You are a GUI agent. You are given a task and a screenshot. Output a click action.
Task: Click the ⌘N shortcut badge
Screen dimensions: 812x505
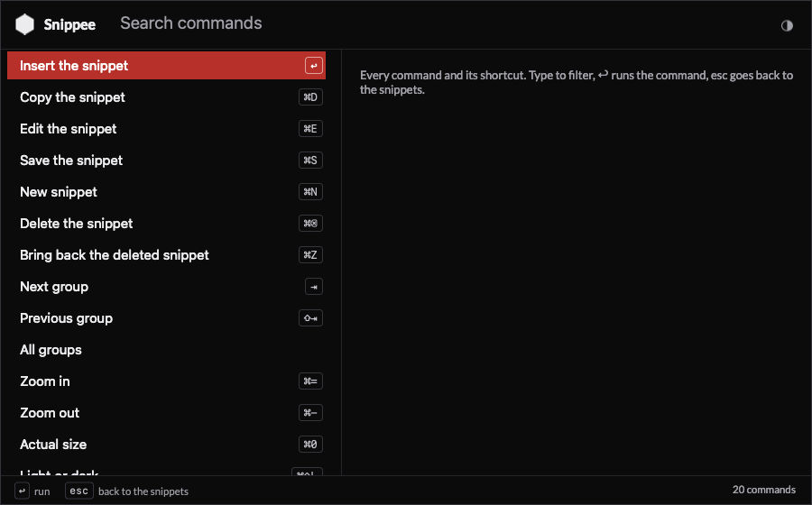pyautogui.click(x=310, y=192)
